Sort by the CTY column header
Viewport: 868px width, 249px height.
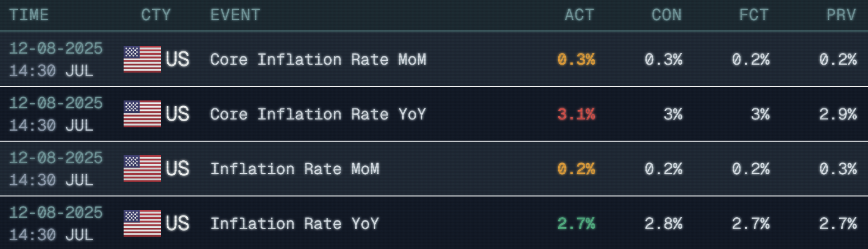(x=156, y=15)
